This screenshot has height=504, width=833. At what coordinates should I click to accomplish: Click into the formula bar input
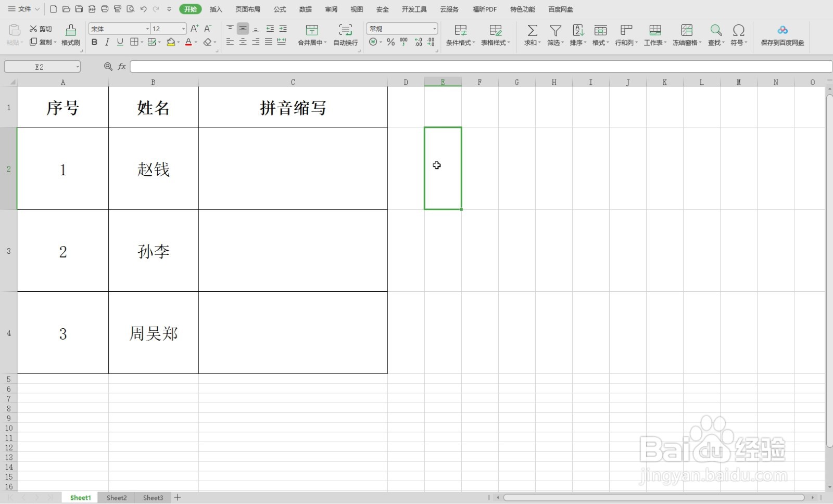coord(481,67)
